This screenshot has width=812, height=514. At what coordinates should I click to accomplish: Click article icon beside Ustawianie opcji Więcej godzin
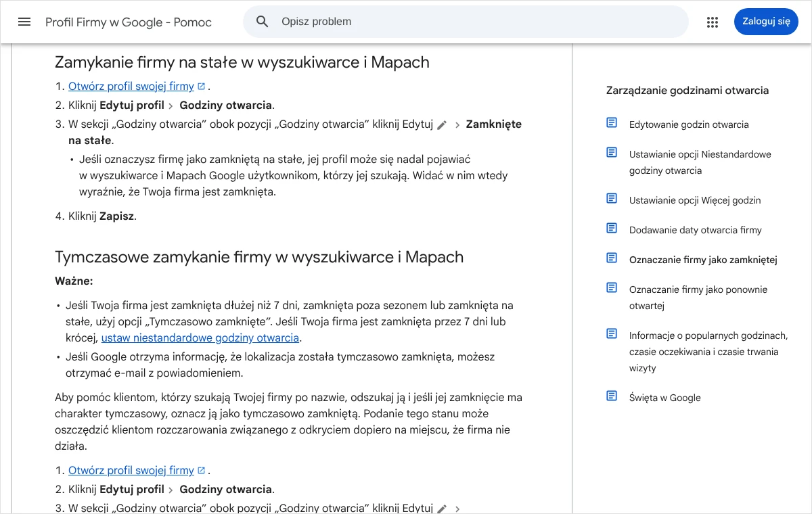click(x=612, y=199)
